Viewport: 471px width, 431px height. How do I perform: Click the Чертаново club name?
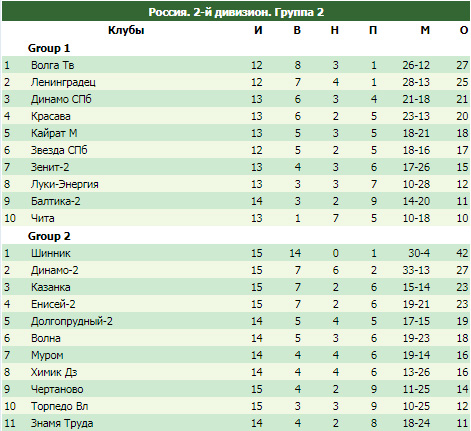(x=57, y=389)
